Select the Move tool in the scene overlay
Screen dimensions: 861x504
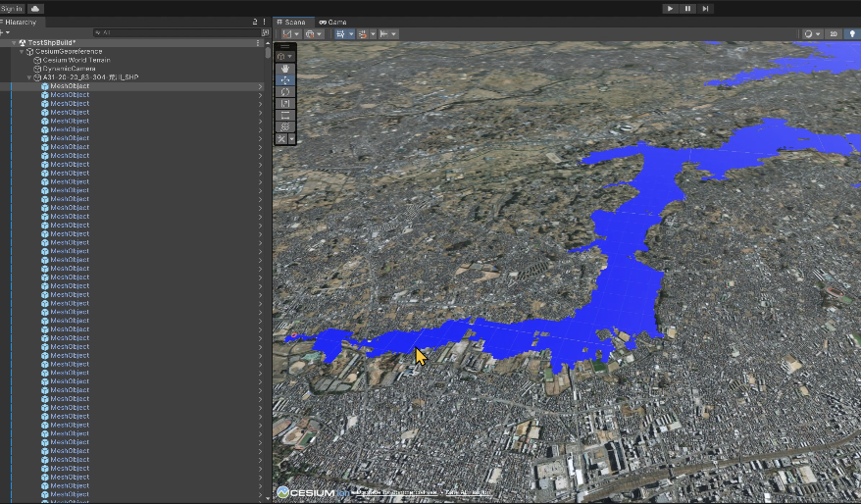(285, 79)
